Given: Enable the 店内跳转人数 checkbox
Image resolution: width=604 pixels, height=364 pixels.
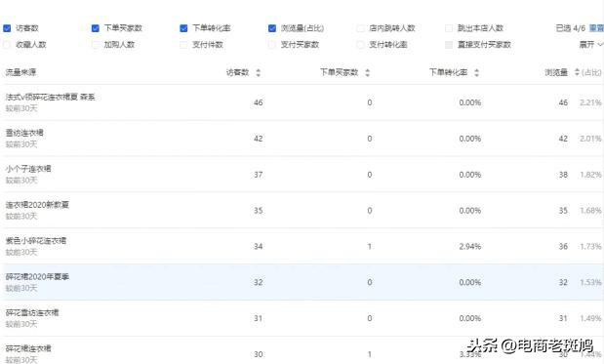Looking at the screenshot, I should [361, 28].
